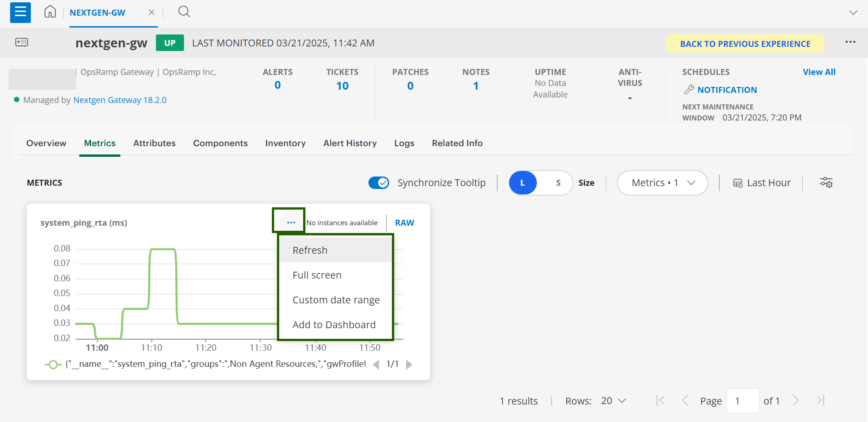
Task: Close the NEXTGEN-GW tab
Action: (x=151, y=12)
